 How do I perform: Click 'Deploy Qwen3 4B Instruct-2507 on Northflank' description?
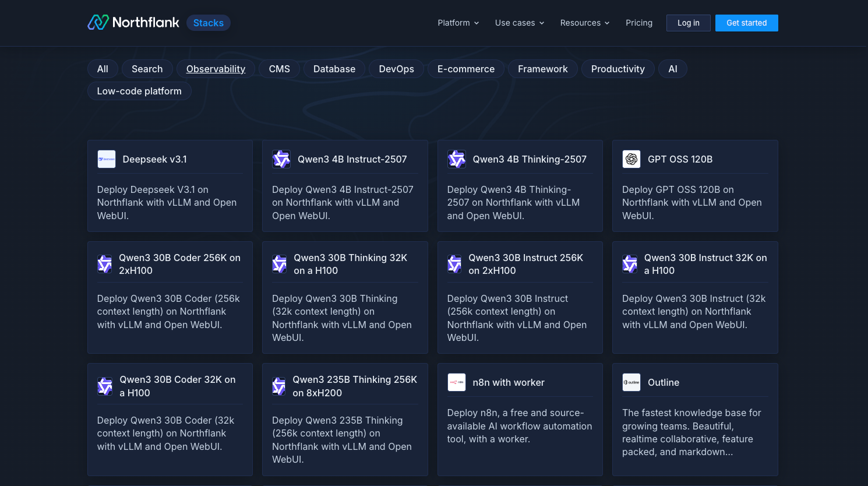click(x=343, y=202)
